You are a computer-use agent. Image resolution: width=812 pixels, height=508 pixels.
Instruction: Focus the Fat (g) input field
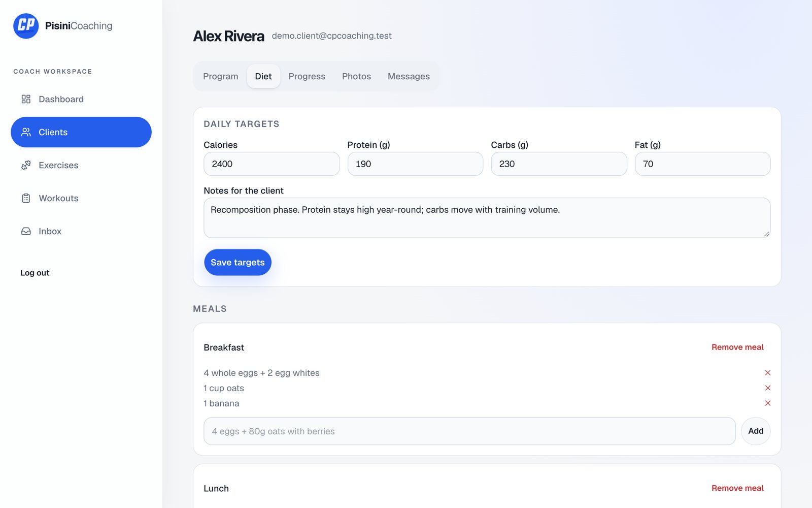click(x=702, y=164)
